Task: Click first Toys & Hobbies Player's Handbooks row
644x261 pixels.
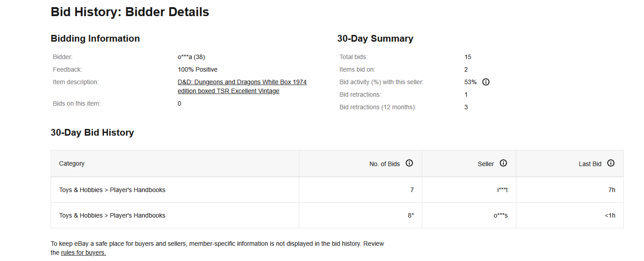Action: pos(337,190)
